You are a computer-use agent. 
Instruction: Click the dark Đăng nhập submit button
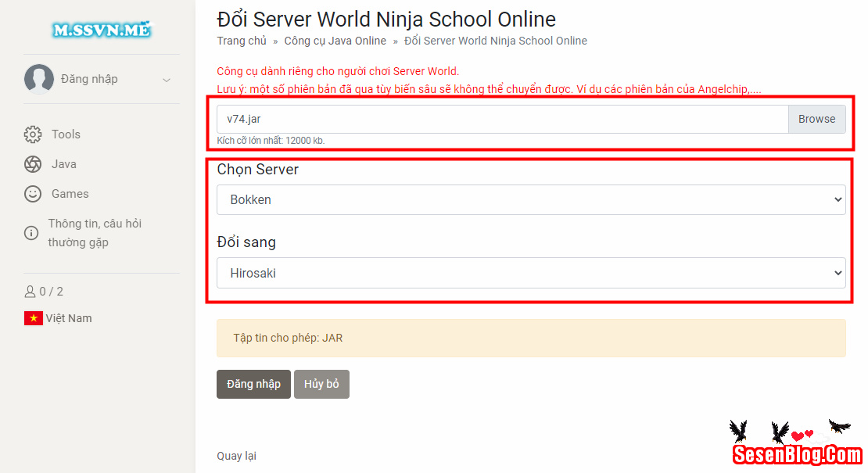pos(253,385)
